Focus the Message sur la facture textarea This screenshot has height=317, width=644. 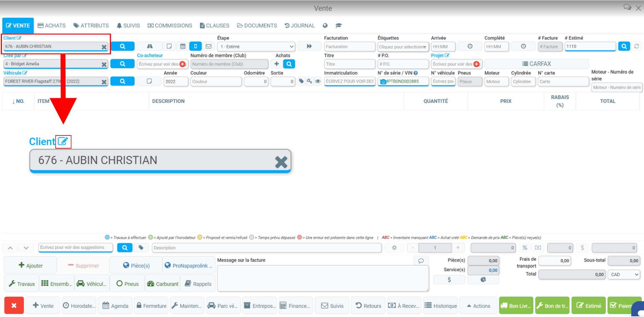coord(323,278)
